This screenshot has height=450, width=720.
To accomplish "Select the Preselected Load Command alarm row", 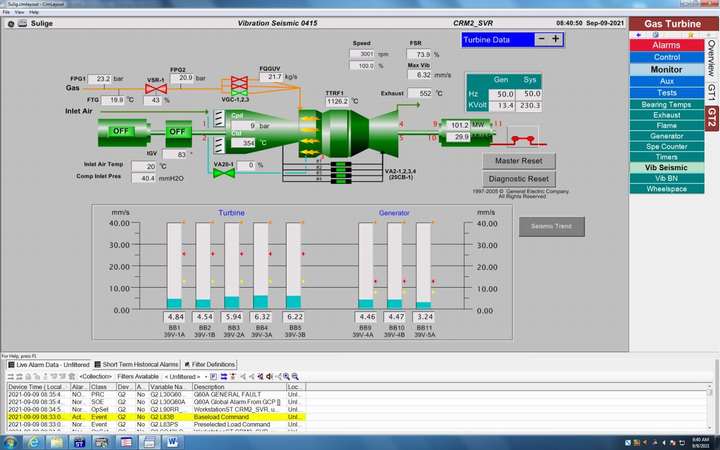I will pos(156,425).
